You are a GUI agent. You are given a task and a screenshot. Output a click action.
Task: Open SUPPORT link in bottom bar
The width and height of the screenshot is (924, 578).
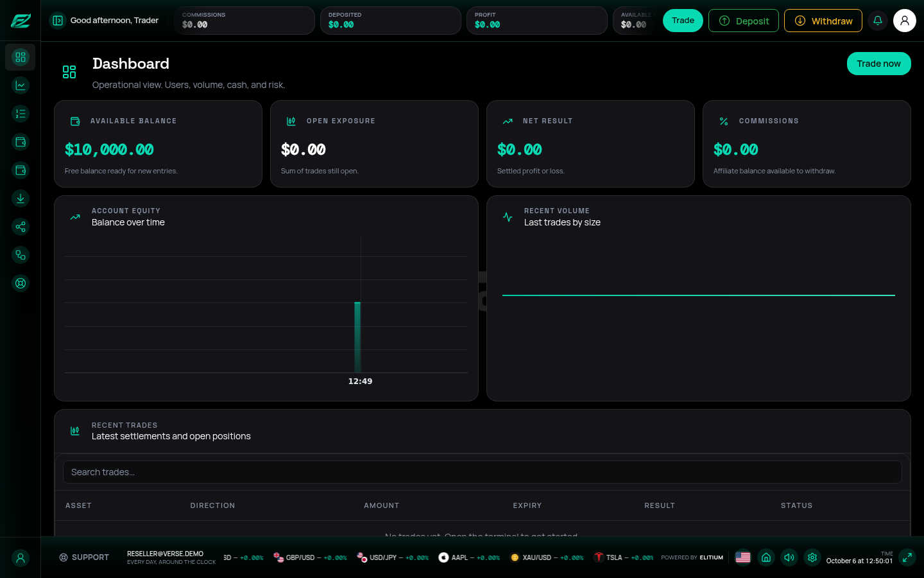point(84,557)
